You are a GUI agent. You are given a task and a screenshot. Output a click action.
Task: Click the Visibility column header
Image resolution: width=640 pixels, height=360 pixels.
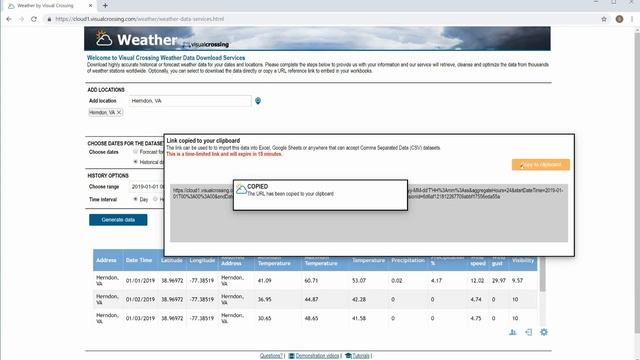tap(523, 260)
